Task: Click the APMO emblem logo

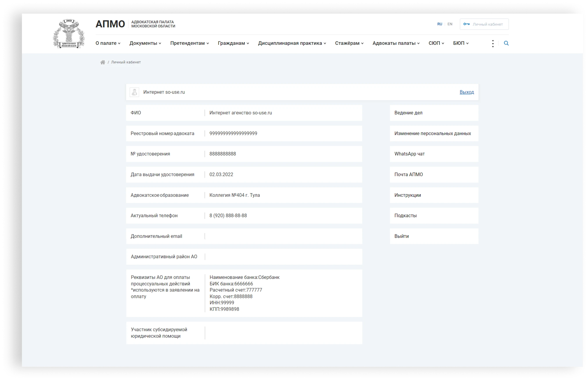Action: (x=69, y=34)
